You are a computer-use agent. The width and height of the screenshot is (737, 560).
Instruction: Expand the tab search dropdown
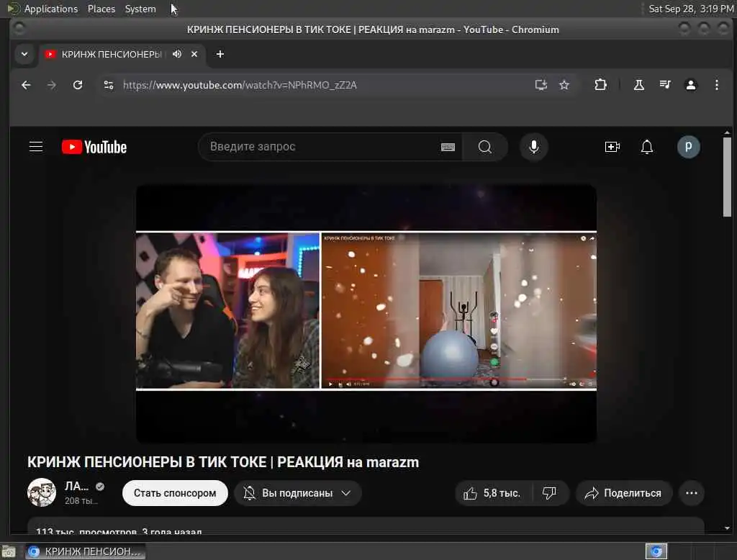tap(24, 54)
